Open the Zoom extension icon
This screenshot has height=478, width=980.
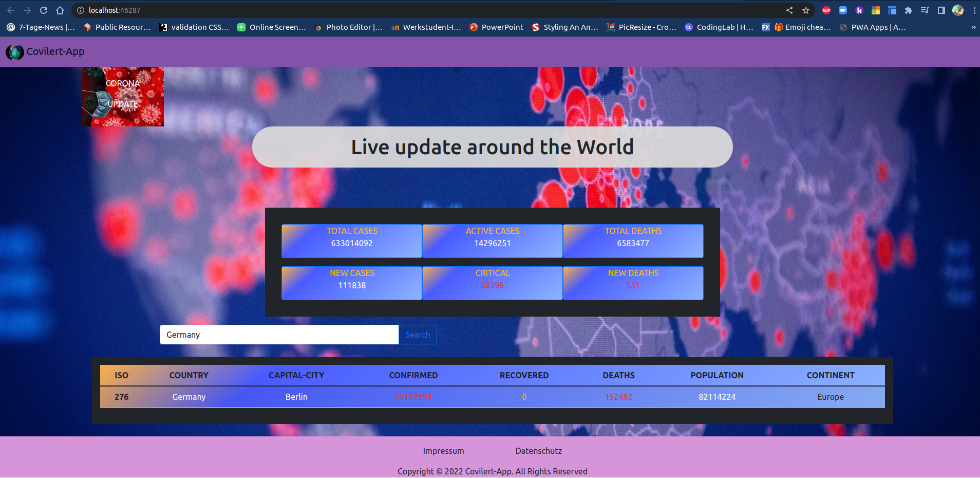coord(843,10)
